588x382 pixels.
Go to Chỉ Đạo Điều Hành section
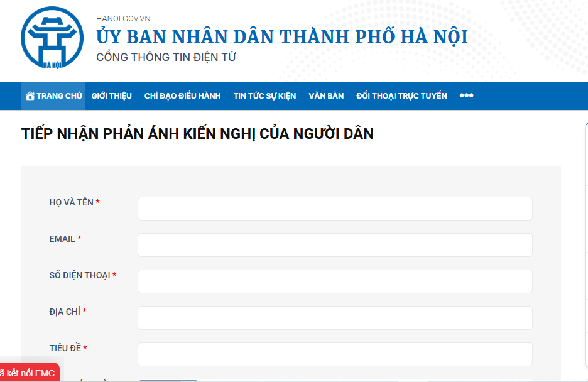click(x=182, y=96)
